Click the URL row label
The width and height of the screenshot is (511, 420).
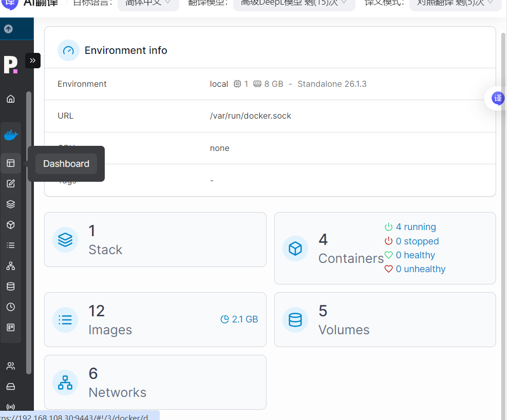tap(66, 116)
